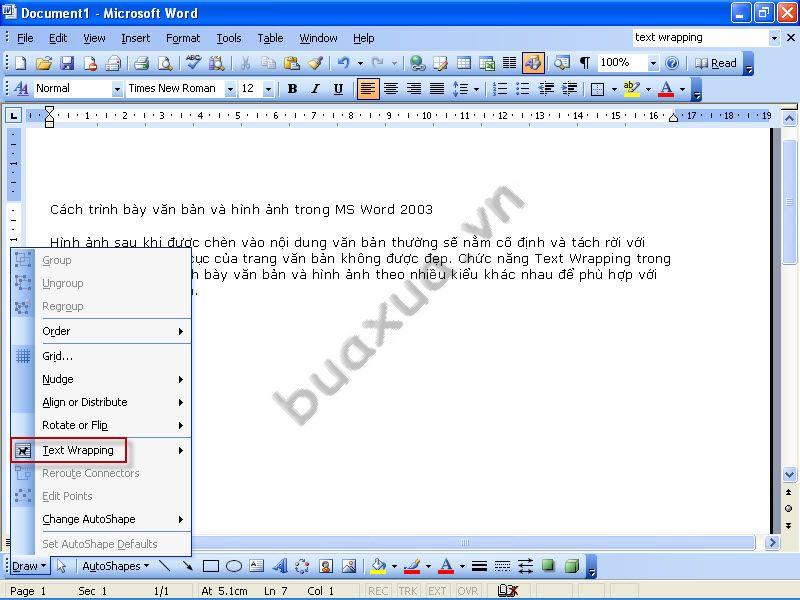The image size is (800, 600).
Task: Toggle Center alignment
Action: (391, 89)
